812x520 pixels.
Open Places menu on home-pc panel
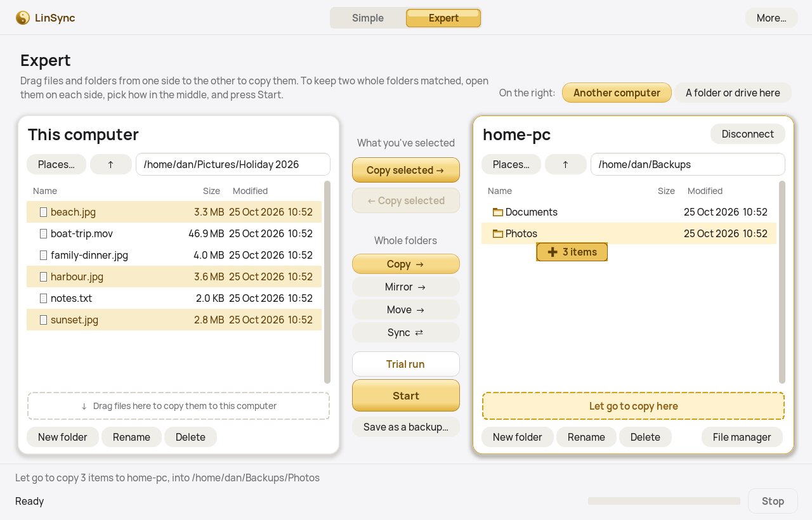tap(511, 164)
